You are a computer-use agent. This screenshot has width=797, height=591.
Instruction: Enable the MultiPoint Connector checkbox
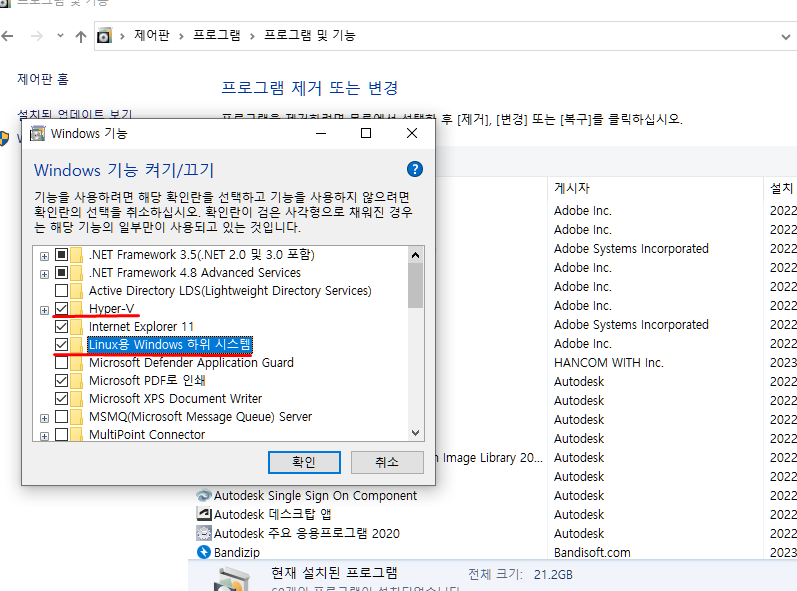tap(62, 434)
